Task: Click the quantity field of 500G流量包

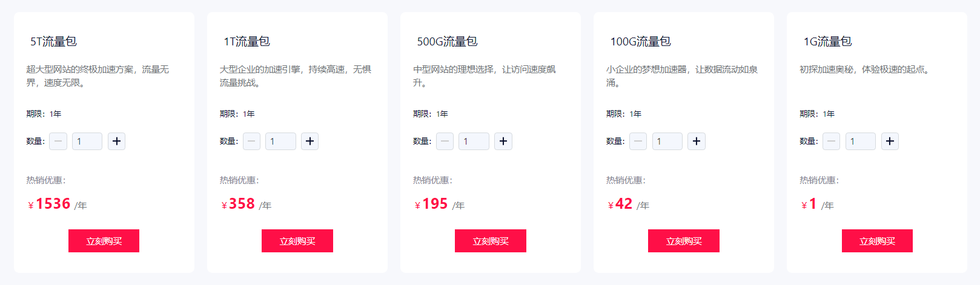Action: 474,141
